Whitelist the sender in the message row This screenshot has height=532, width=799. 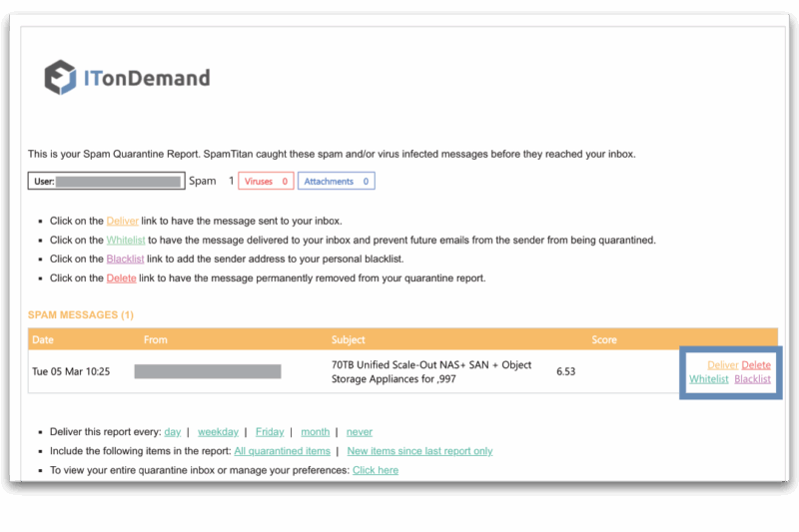709,379
